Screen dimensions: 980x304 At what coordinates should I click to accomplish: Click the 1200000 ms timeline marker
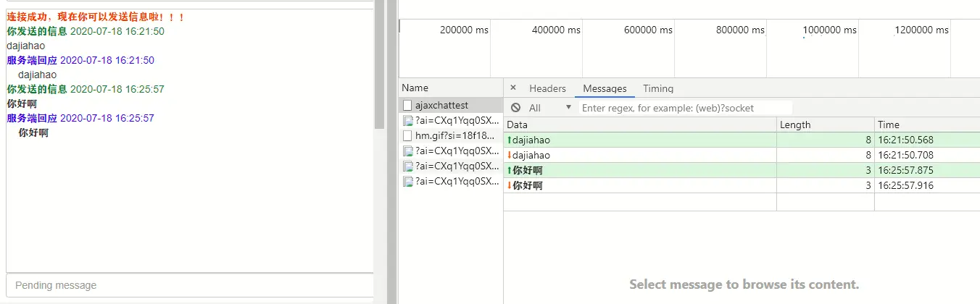tap(921, 30)
